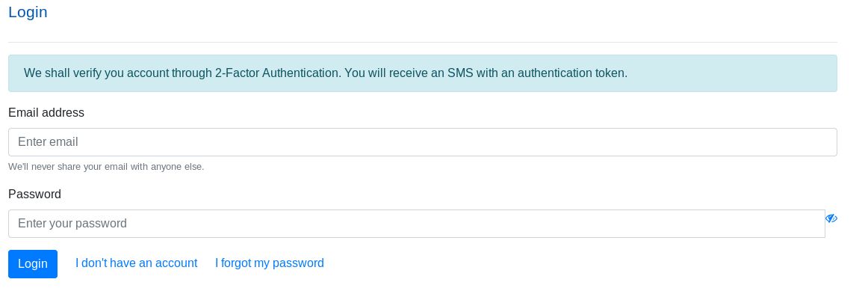The image size is (868, 294).
Task: Start password recovery via forgot password link
Action: pyautogui.click(x=270, y=263)
